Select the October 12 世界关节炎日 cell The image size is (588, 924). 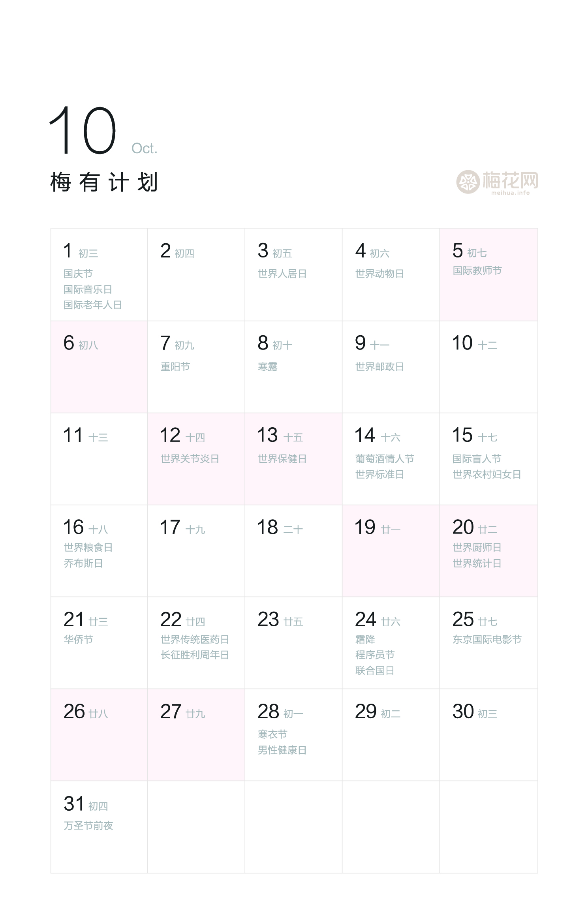point(196,459)
